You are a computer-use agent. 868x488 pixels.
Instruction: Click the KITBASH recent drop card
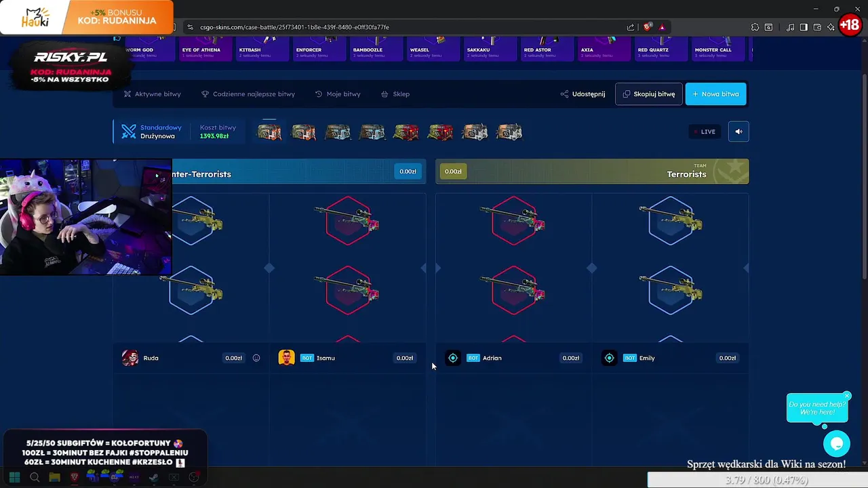(264, 49)
